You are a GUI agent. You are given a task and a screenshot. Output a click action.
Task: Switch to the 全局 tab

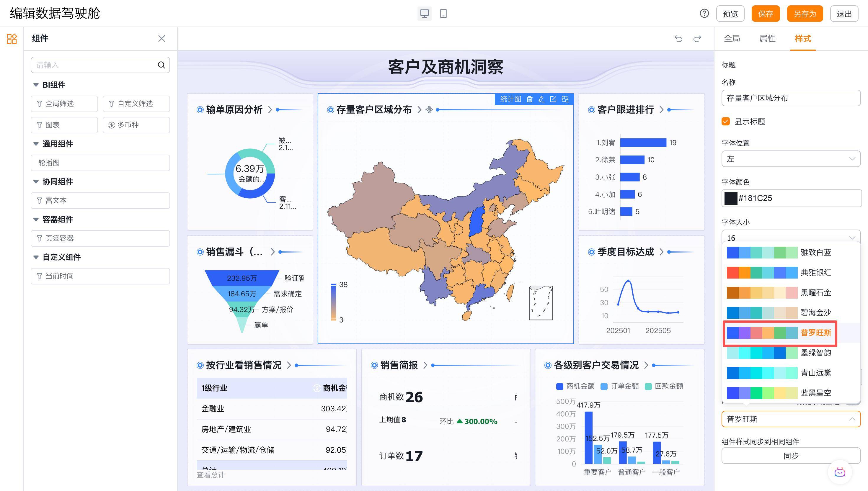click(x=732, y=39)
